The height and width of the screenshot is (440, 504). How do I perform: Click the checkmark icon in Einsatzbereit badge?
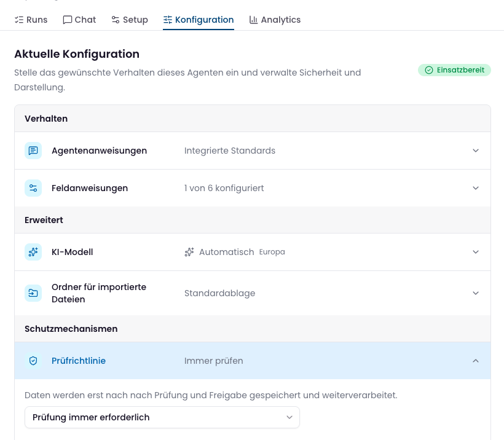click(429, 70)
